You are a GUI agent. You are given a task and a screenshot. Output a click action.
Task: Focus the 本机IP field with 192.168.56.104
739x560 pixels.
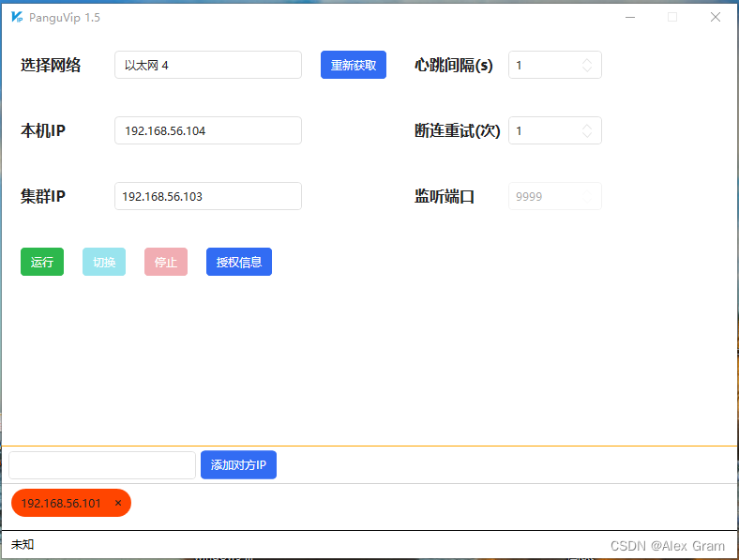208,130
